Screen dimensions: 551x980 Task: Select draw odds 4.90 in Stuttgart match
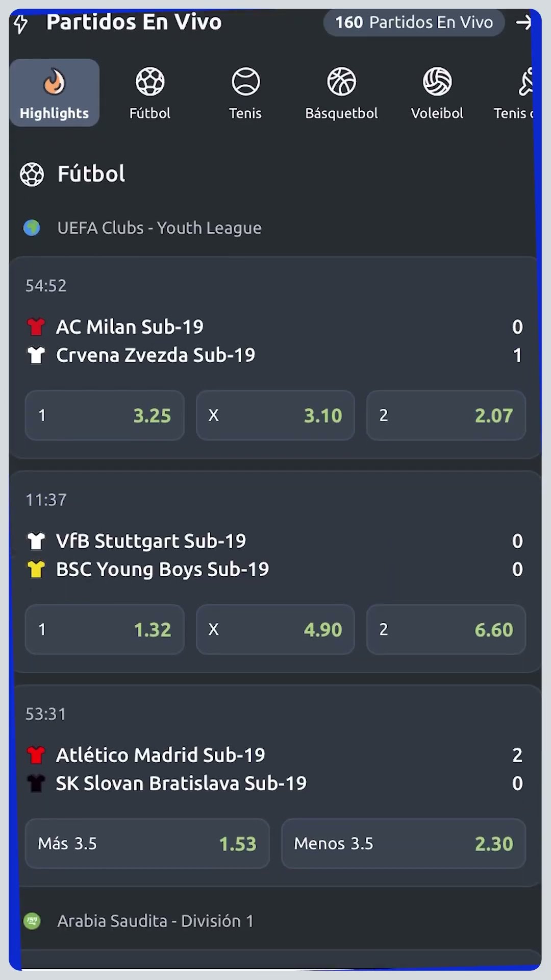point(275,629)
